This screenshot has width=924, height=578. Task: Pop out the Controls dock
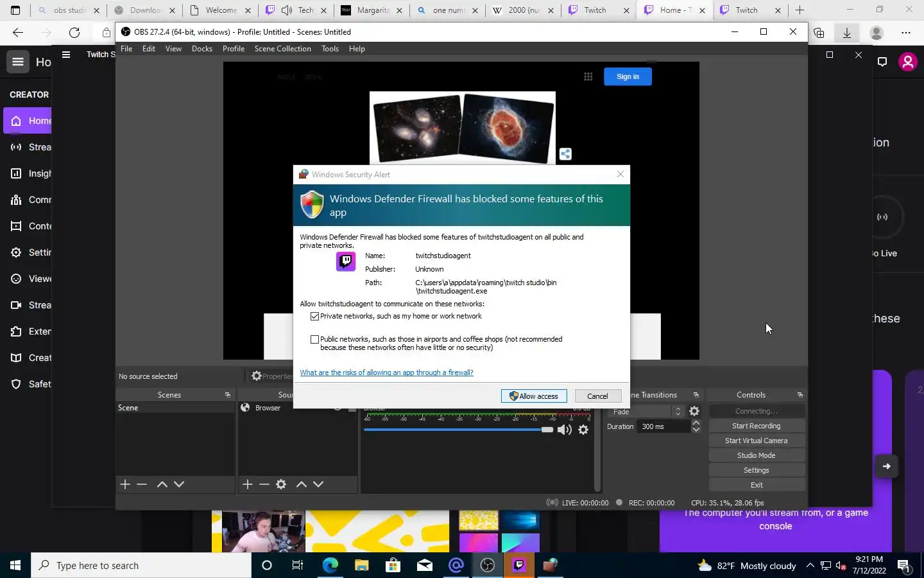800,395
